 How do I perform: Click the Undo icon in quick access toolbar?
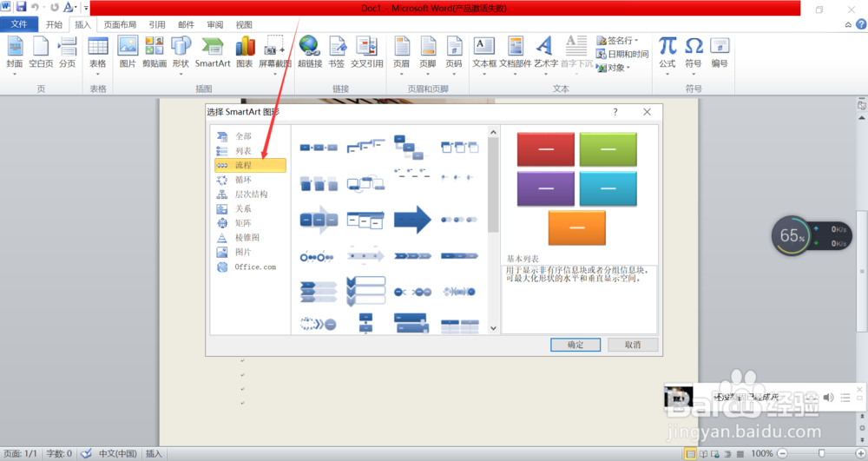pos(35,7)
